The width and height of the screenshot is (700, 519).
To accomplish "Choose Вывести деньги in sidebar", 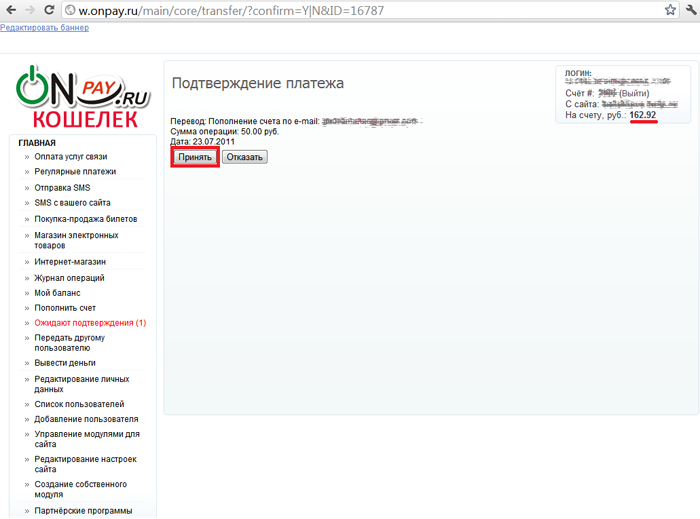I will 65,363.
